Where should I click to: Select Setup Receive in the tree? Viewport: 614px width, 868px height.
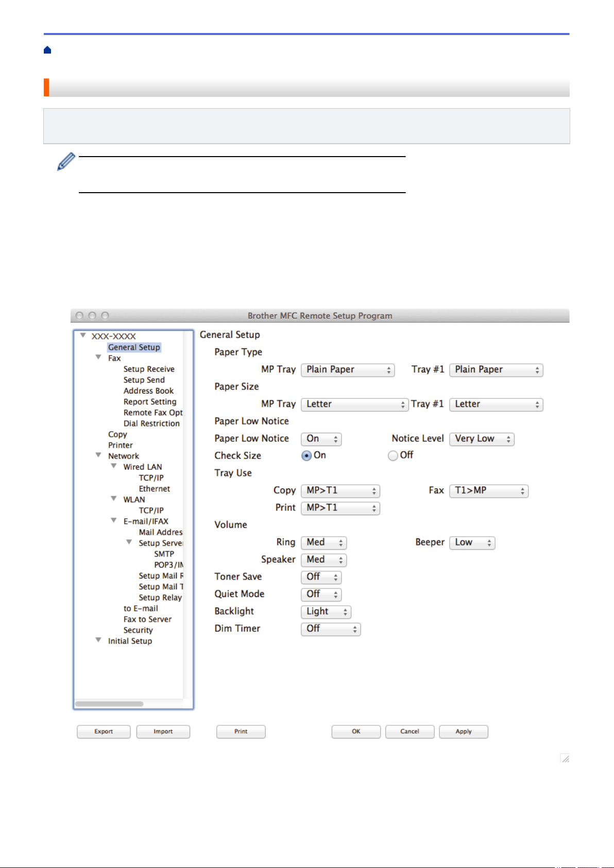tap(149, 369)
